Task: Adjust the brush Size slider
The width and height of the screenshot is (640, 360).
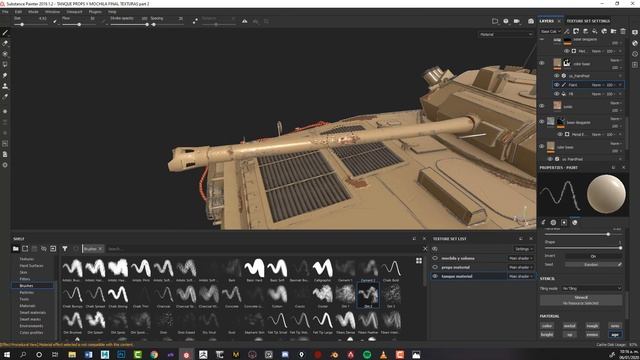Action: [x=31, y=24]
